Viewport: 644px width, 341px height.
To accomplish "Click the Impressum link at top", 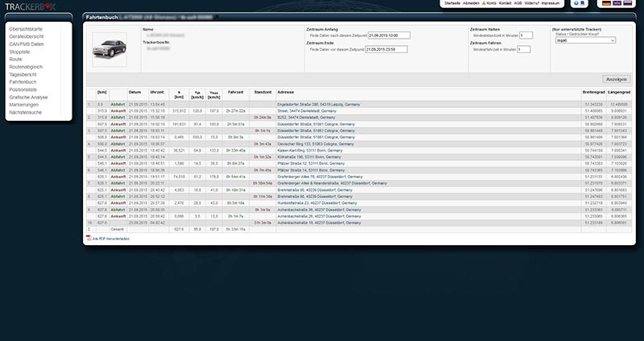I will pyautogui.click(x=551, y=3).
